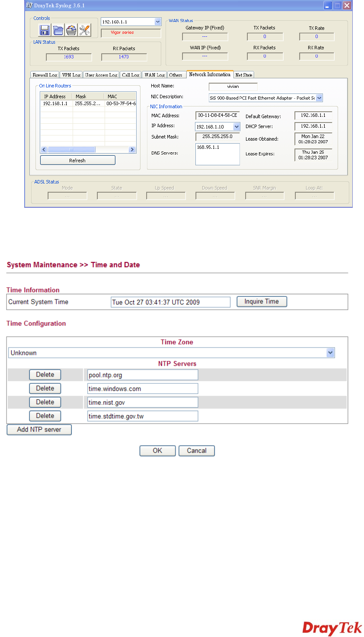
Task: Open the VPN Log tab
Action: (x=71, y=75)
